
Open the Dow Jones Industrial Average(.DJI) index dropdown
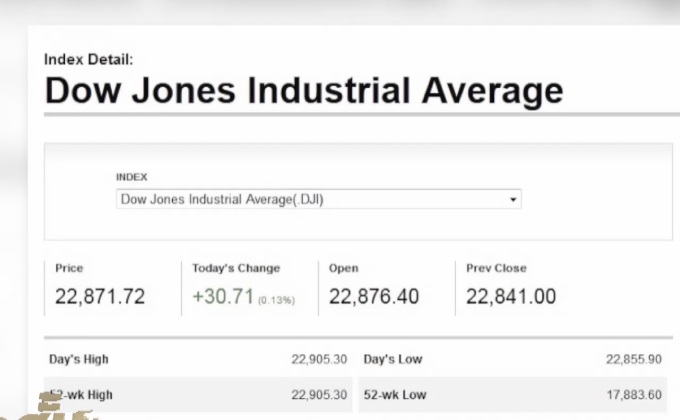pos(318,199)
